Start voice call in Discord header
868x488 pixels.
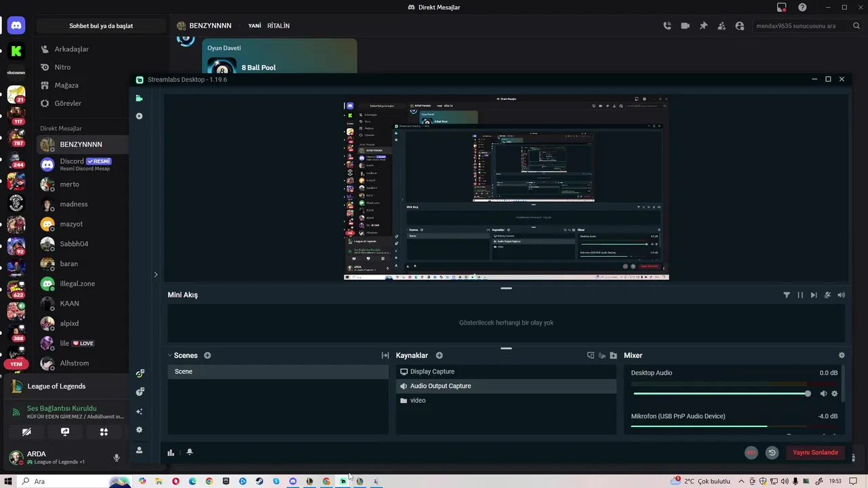click(x=667, y=26)
